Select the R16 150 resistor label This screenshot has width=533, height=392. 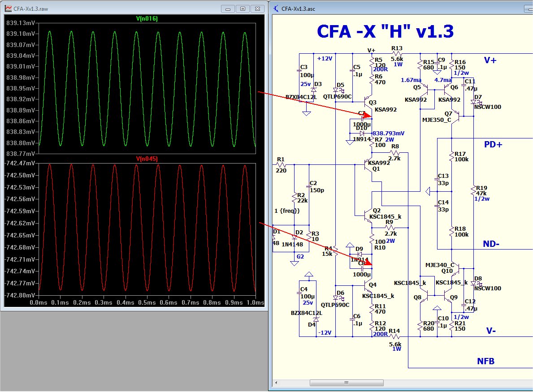460,65
